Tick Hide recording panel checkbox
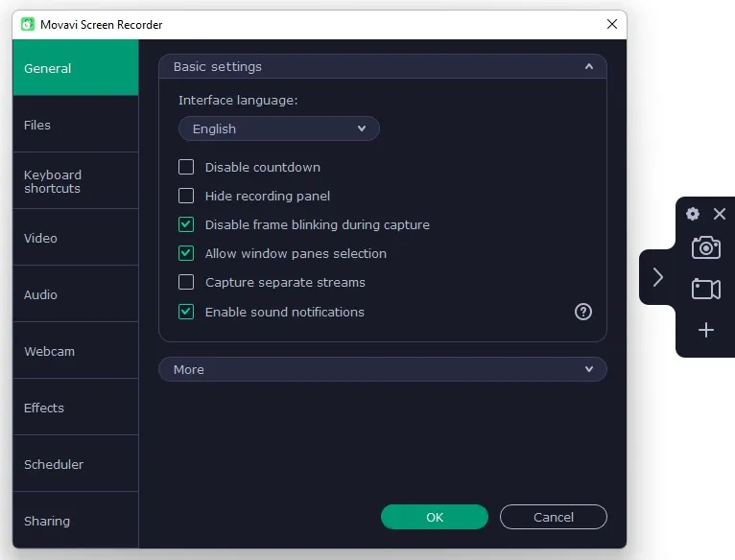Image resolution: width=735 pixels, height=560 pixels. 186,196
